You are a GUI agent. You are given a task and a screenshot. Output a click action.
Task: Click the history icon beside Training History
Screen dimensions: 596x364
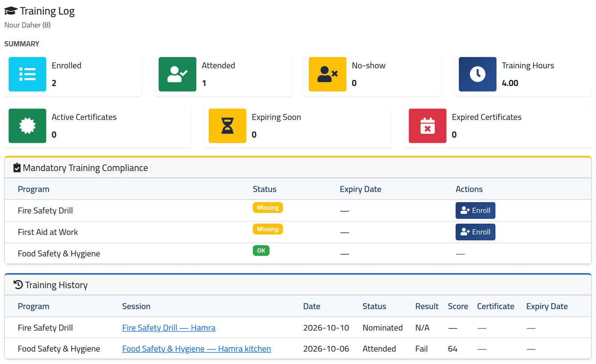18,285
